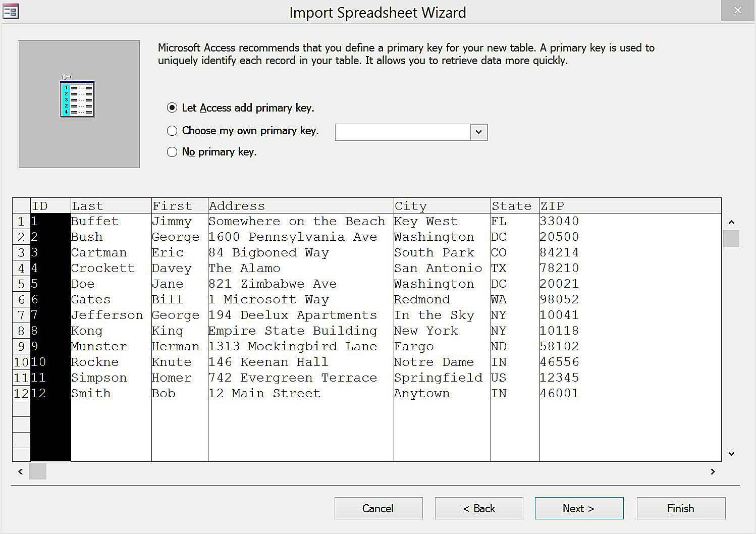Choose "Choose my own primary key" option
Image resolution: width=756 pixels, height=534 pixels.
pyautogui.click(x=172, y=130)
